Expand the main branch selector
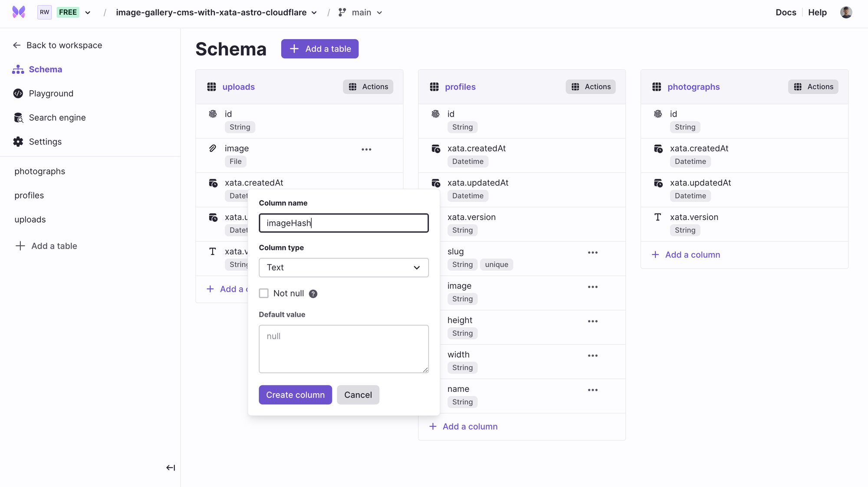 tap(361, 13)
